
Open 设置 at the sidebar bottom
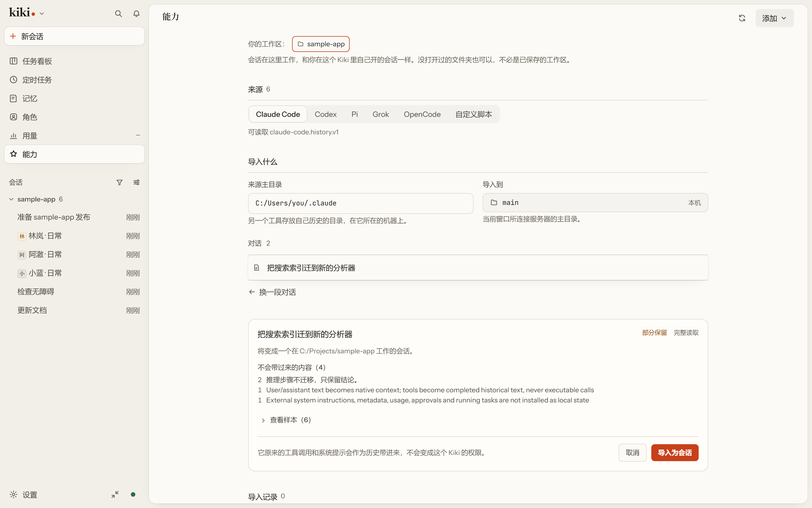pos(23,494)
